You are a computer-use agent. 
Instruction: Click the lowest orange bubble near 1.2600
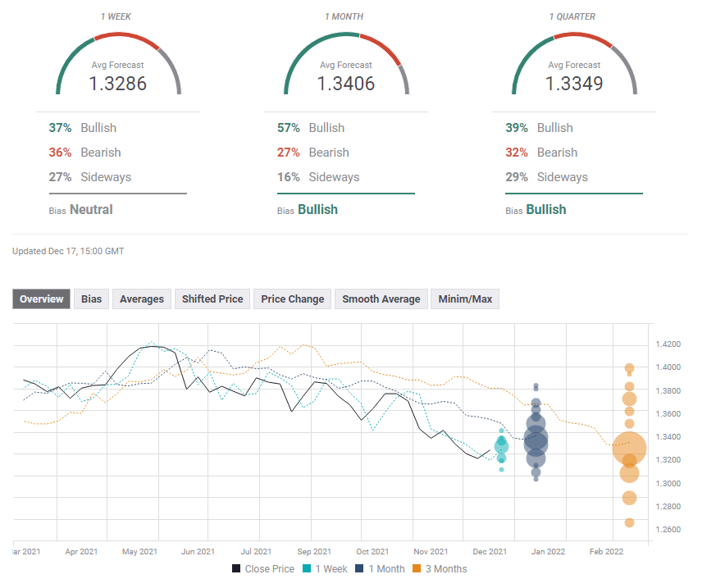click(629, 522)
